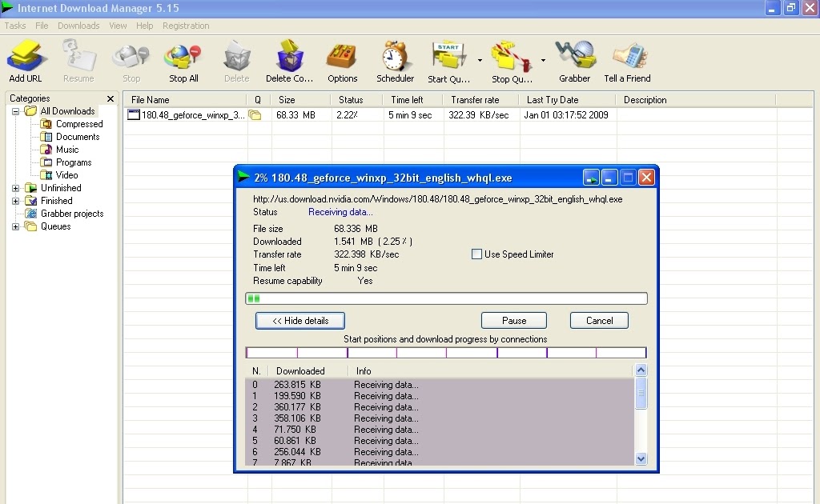The width and height of the screenshot is (820, 504).
Task: Sort by Transfer rate column header
Action: [481, 100]
